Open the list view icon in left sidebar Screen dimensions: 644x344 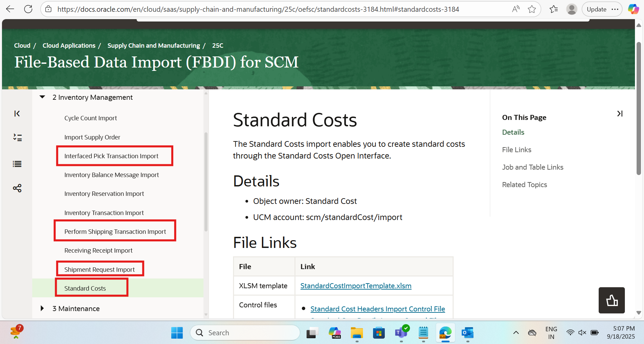coord(17,164)
